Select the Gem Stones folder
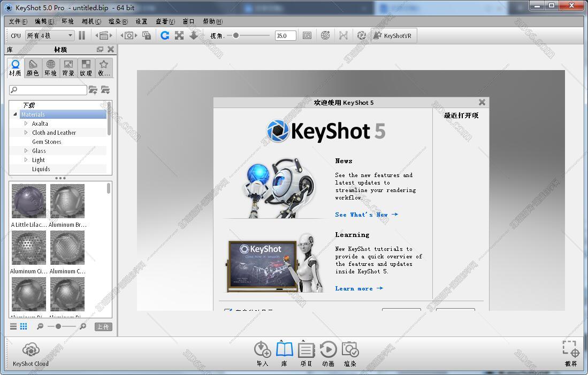 47,142
